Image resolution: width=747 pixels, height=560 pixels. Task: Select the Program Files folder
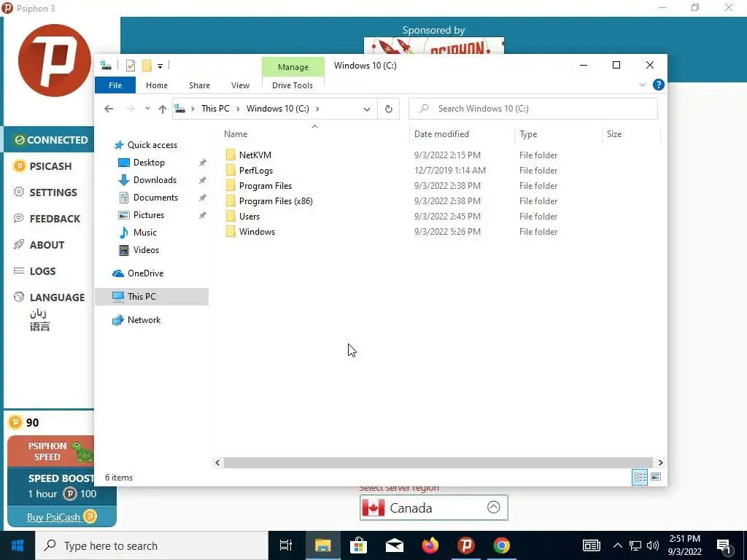tap(266, 186)
